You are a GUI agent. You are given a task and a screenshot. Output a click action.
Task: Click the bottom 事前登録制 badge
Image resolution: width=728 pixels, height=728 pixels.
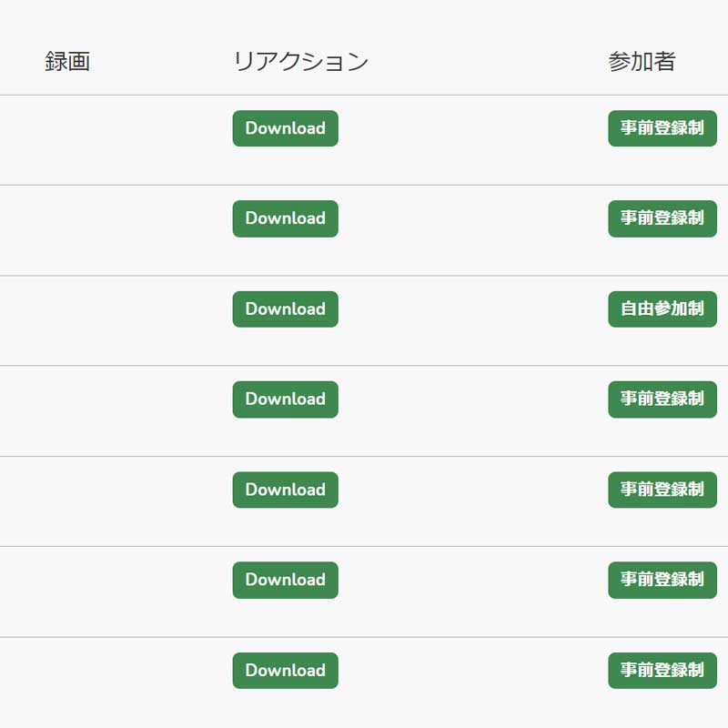662,671
